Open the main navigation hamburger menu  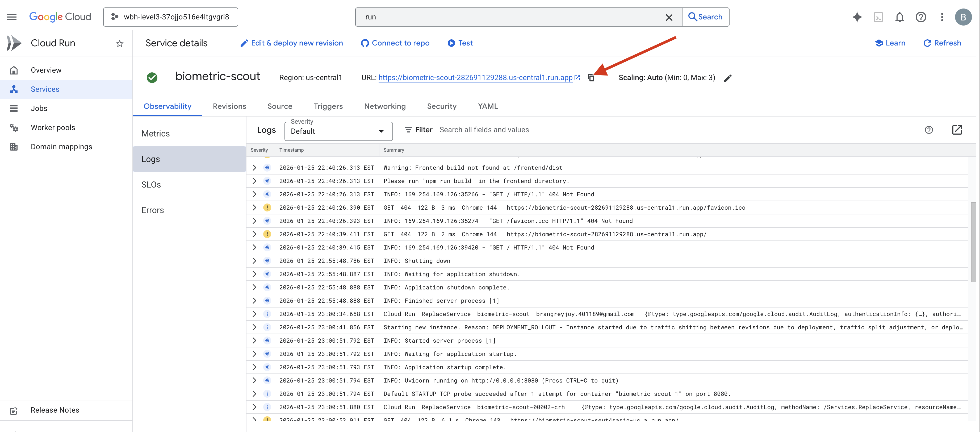tap(12, 17)
